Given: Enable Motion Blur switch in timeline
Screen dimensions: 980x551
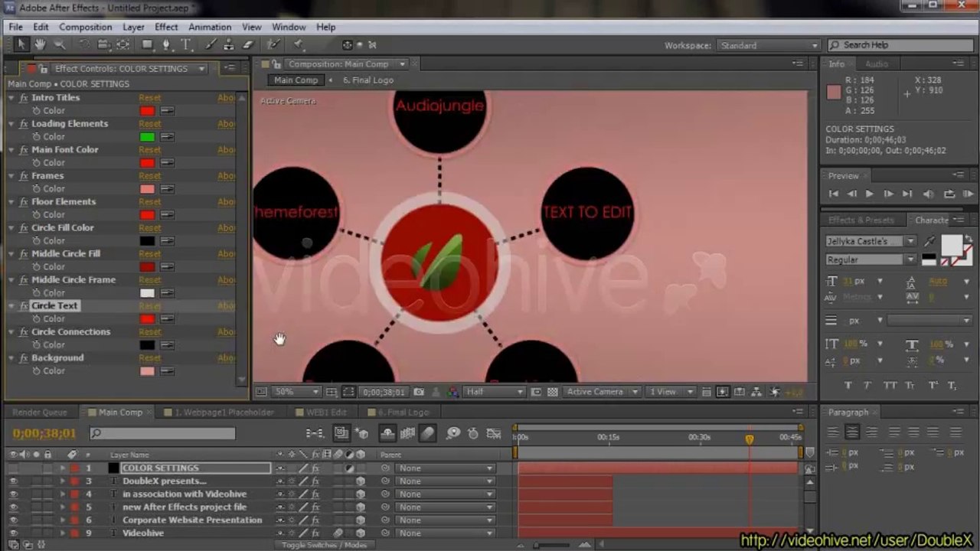Looking at the screenshot, I should (427, 433).
